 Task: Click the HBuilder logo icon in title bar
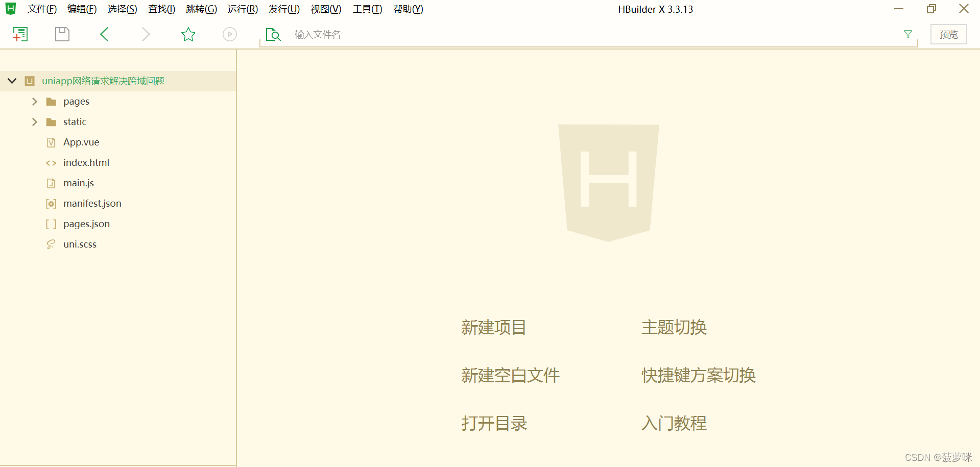pos(11,9)
